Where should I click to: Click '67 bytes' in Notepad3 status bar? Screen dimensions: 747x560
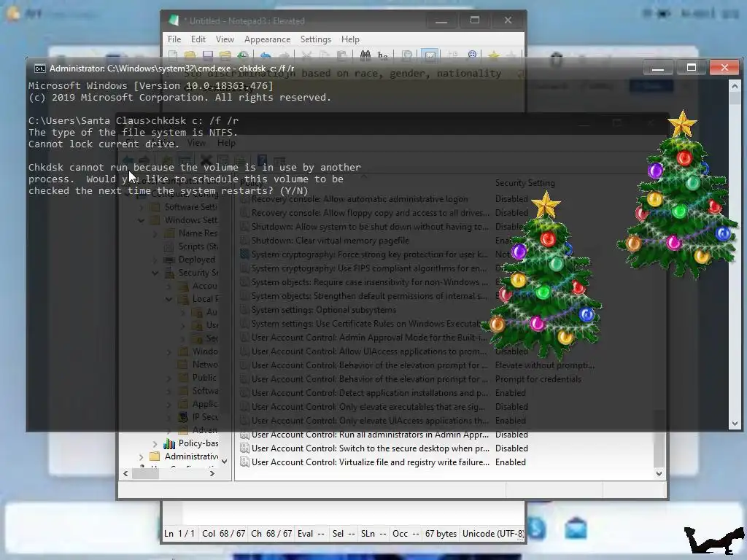pyautogui.click(x=441, y=533)
